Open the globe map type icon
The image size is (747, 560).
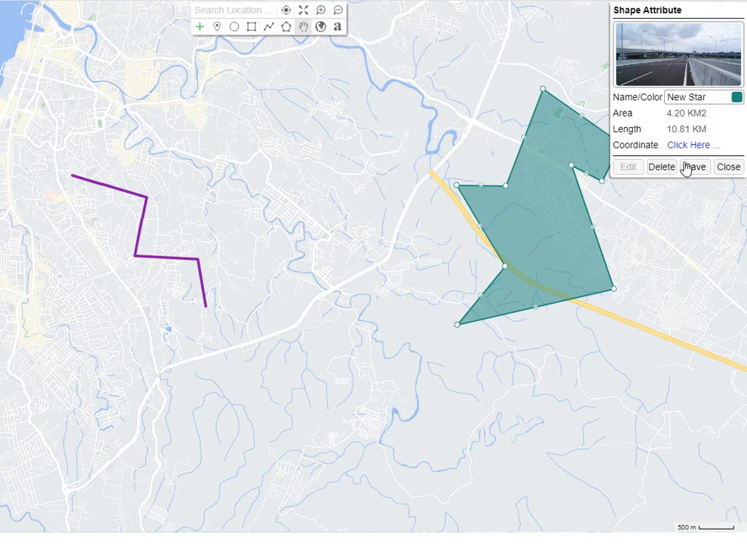coord(320,27)
